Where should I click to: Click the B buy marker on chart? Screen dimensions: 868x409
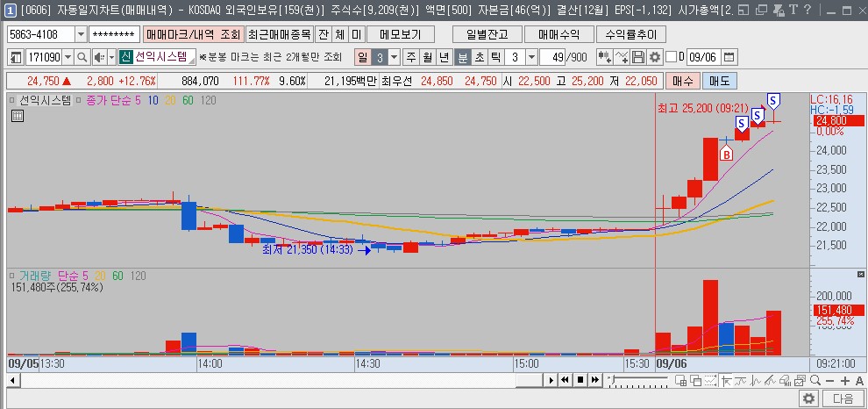coord(726,154)
